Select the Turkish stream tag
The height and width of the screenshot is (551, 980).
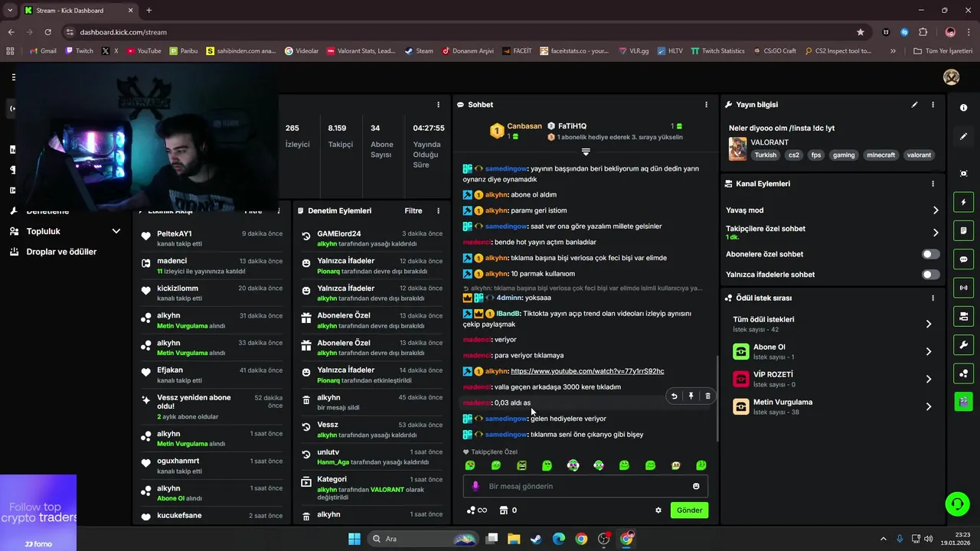[765, 155]
